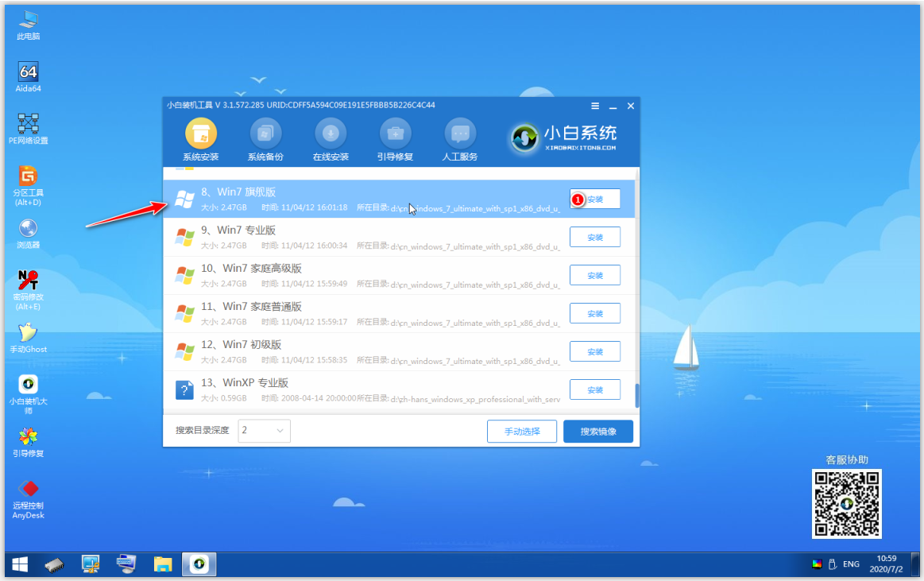Click the 引导修复 tab label
924x581 pixels.
pyautogui.click(x=396, y=157)
